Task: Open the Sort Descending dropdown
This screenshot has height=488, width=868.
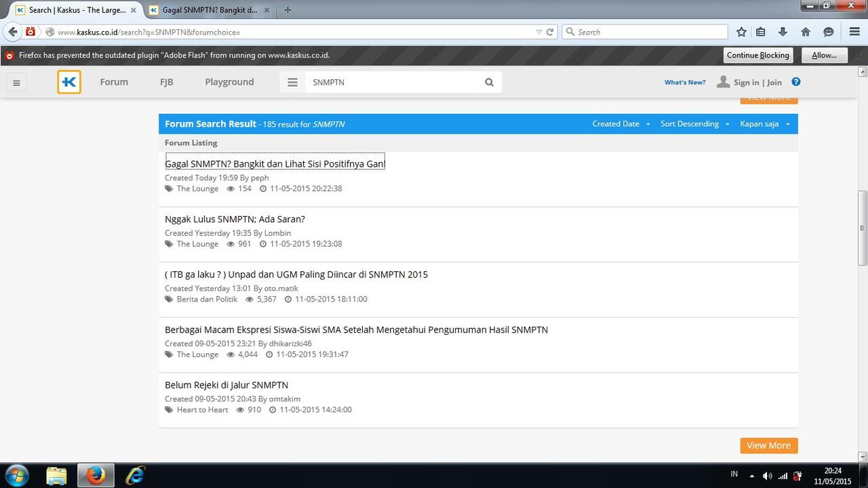Action: (x=694, y=124)
